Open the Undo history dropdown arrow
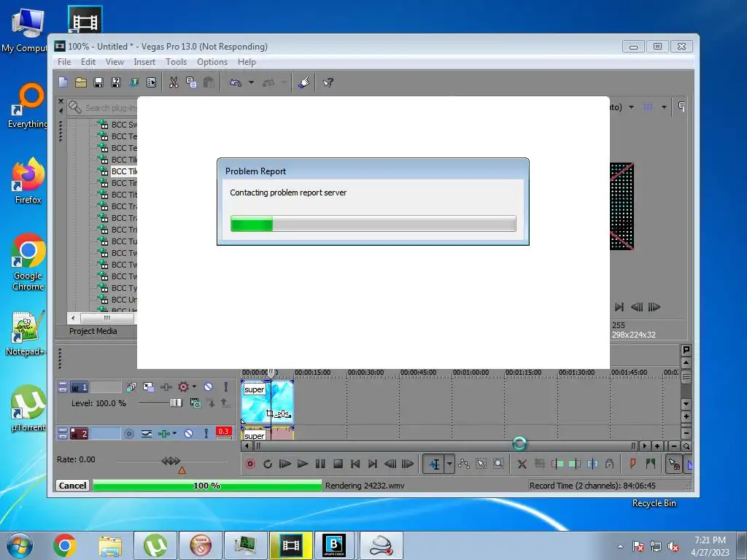The image size is (747, 560). [251, 82]
